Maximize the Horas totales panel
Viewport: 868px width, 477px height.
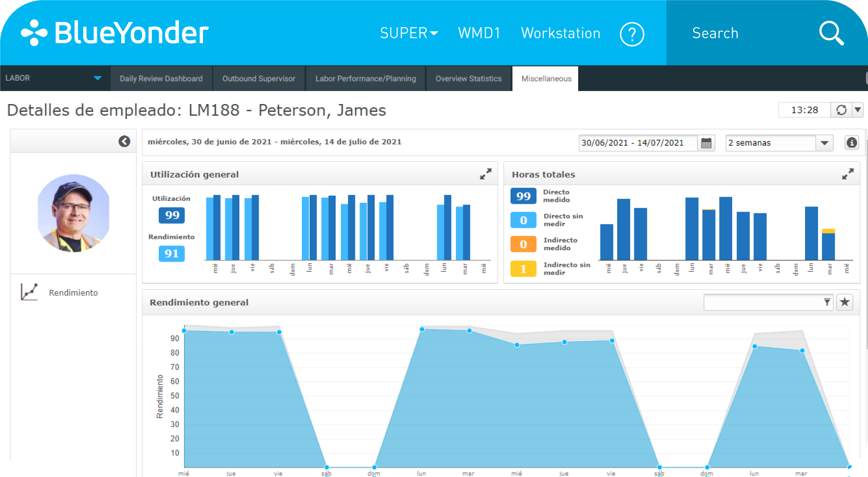click(x=848, y=174)
